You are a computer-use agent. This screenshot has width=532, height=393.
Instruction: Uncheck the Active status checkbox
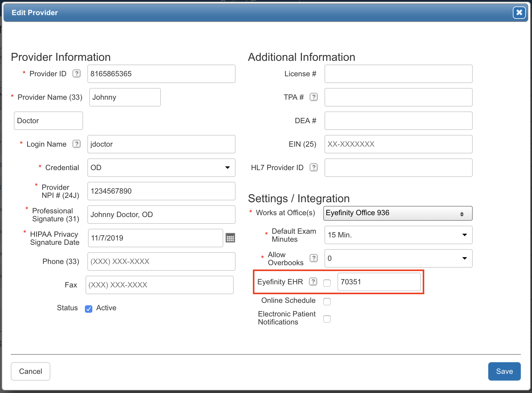89,309
